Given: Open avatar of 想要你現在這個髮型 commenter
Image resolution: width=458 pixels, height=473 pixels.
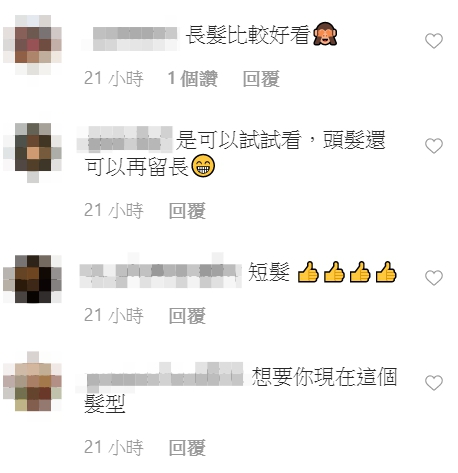Looking at the screenshot, I should pyautogui.click(x=33, y=382).
